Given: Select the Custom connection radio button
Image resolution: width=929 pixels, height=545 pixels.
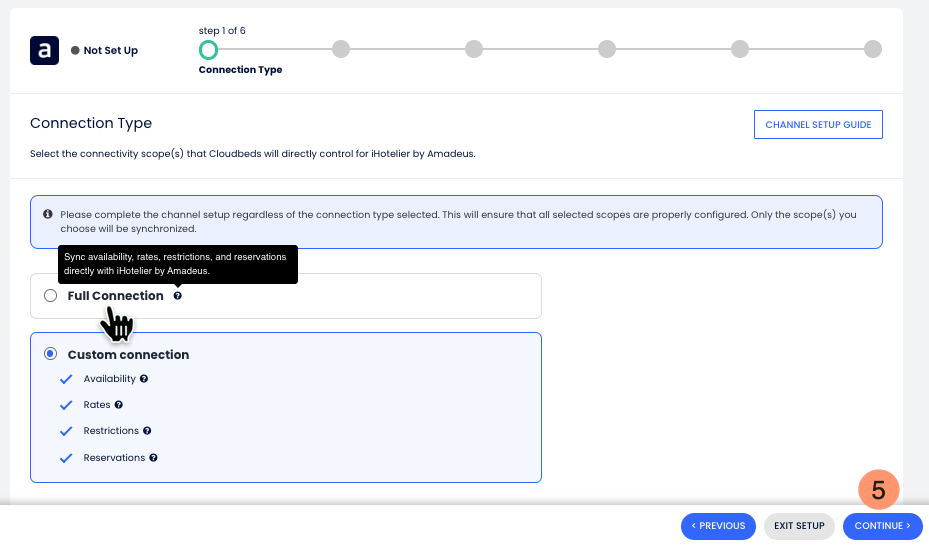Looking at the screenshot, I should click(x=51, y=354).
